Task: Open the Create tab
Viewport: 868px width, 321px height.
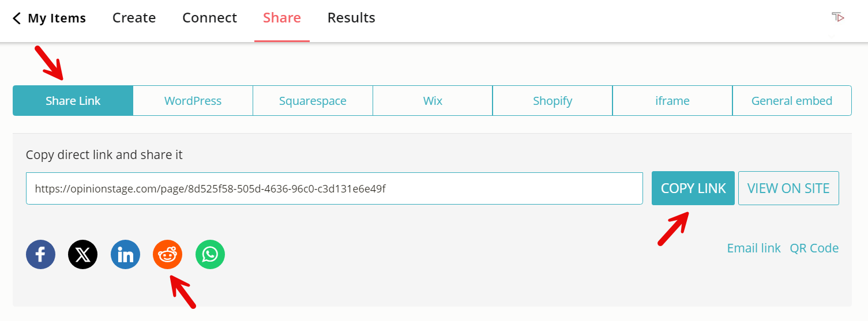Action: coord(134,18)
